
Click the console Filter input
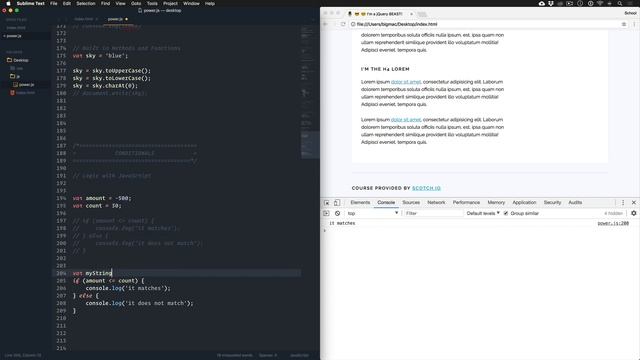pyautogui.click(x=433, y=213)
